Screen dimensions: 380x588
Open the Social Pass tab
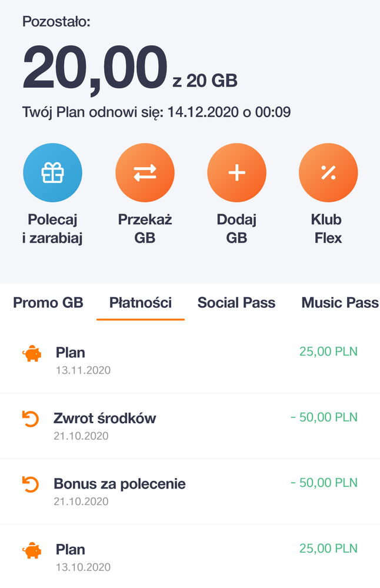pyautogui.click(x=236, y=303)
